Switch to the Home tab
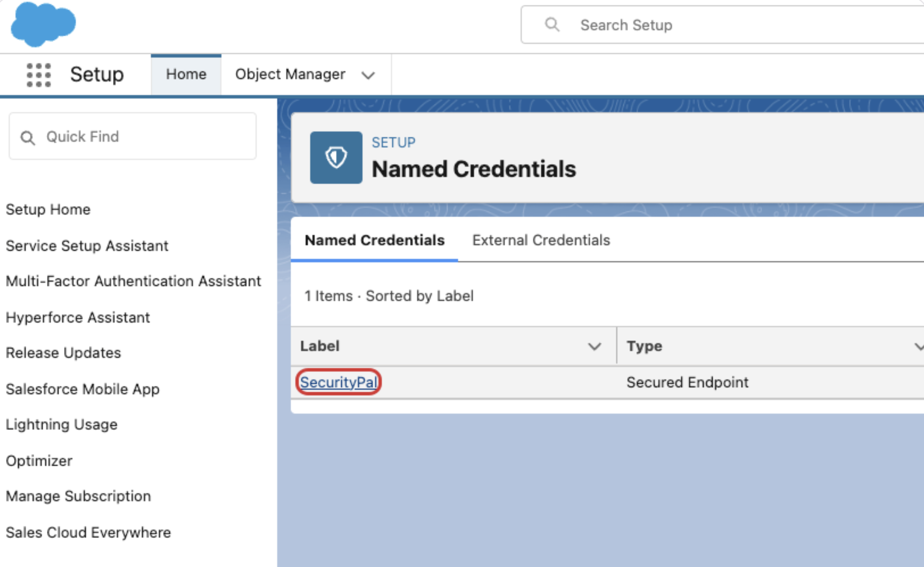Viewport: 924px width, 567px height. point(186,74)
